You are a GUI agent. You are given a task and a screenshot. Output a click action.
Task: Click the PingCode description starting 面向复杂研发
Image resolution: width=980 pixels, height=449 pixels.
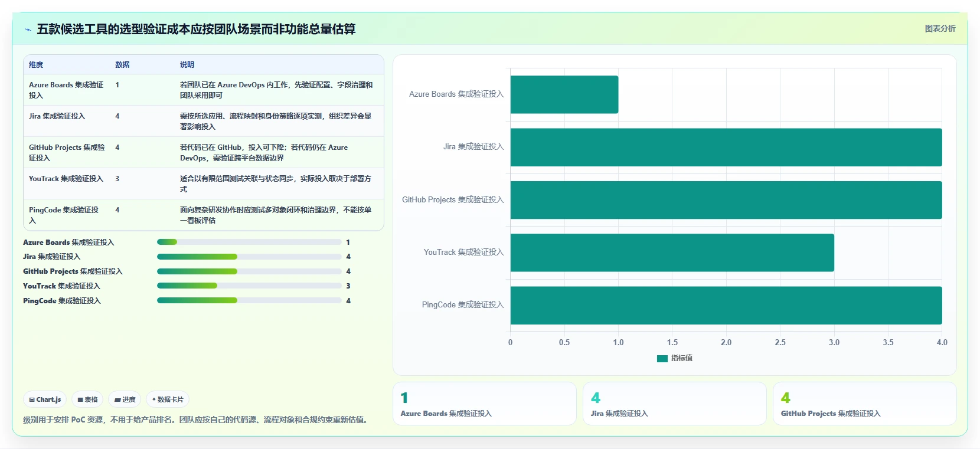[x=276, y=215]
